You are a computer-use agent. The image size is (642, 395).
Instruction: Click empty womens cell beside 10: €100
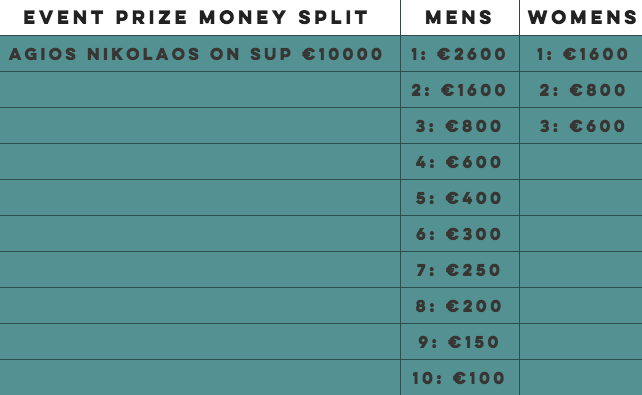pos(581,377)
